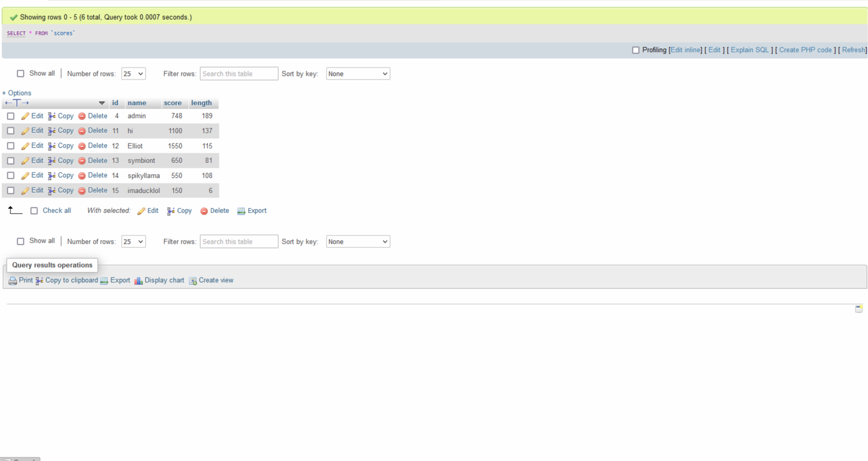Sort by the length column header

(201, 103)
